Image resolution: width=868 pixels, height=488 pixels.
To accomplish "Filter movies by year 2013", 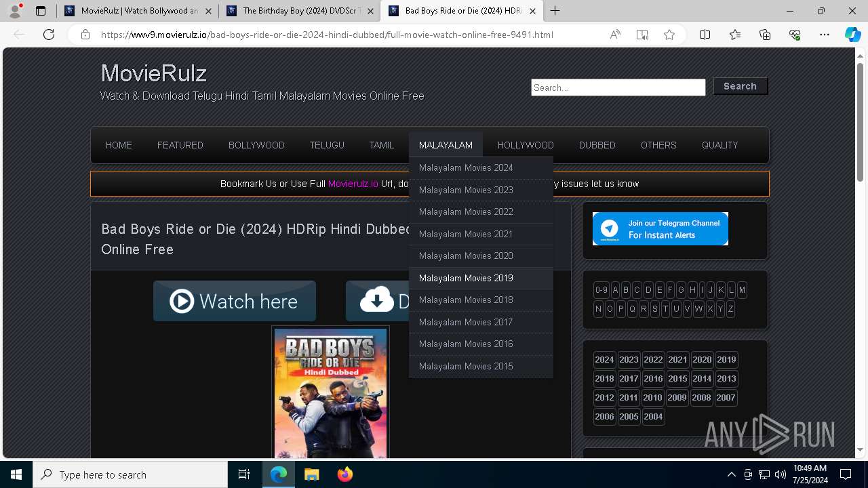I will [726, 379].
